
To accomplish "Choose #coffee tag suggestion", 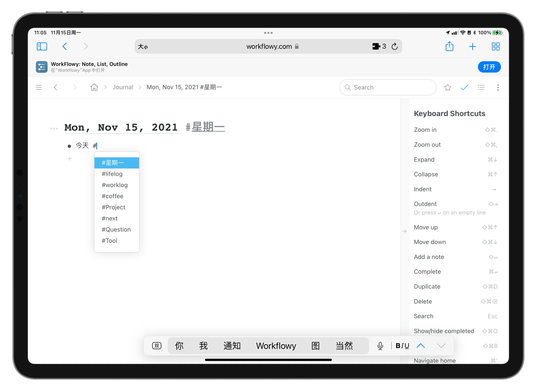I will (x=117, y=196).
